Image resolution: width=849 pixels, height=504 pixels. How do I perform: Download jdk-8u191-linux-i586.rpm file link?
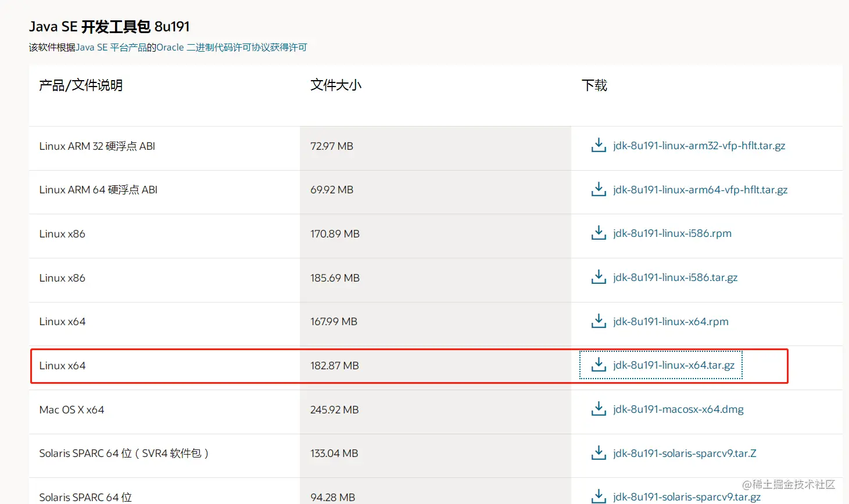click(x=672, y=233)
